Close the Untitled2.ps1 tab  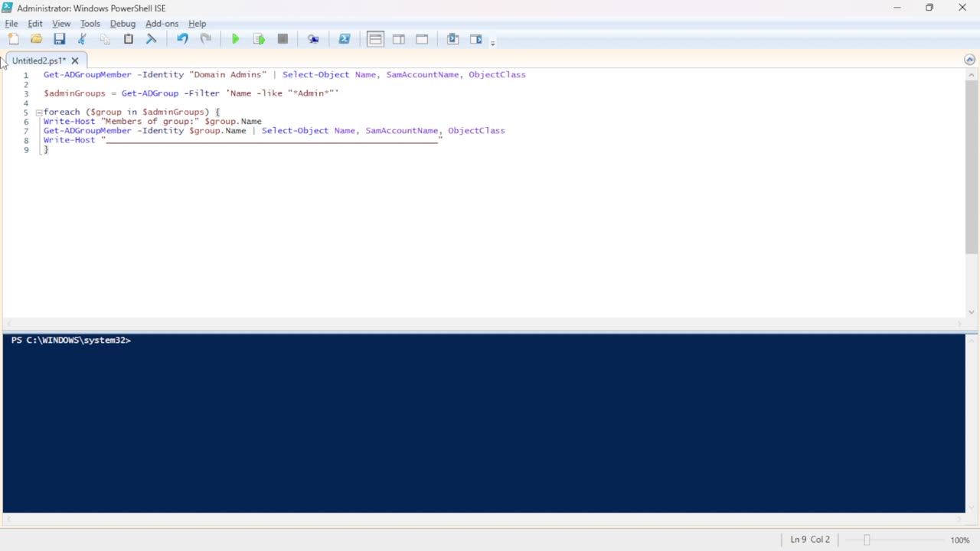[x=75, y=60]
